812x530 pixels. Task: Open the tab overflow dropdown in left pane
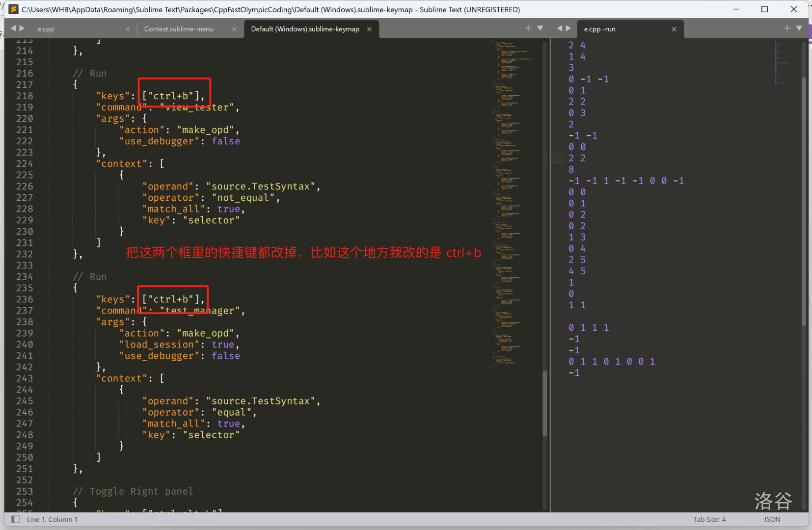tap(540, 28)
